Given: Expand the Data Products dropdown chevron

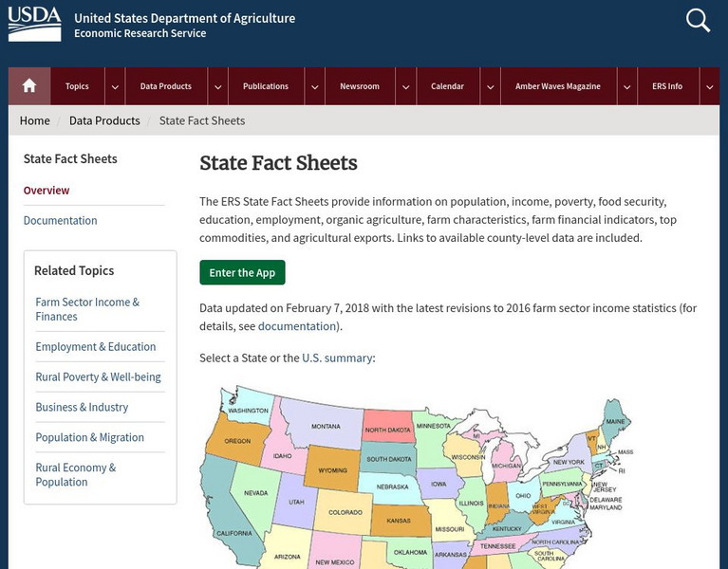Looking at the screenshot, I should click(217, 86).
